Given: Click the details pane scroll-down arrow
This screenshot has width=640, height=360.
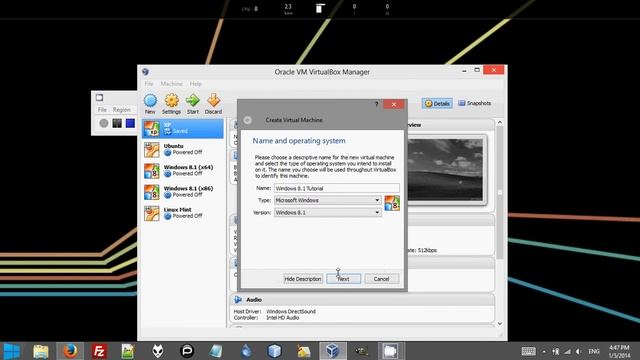Looking at the screenshot, I should 500,323.
